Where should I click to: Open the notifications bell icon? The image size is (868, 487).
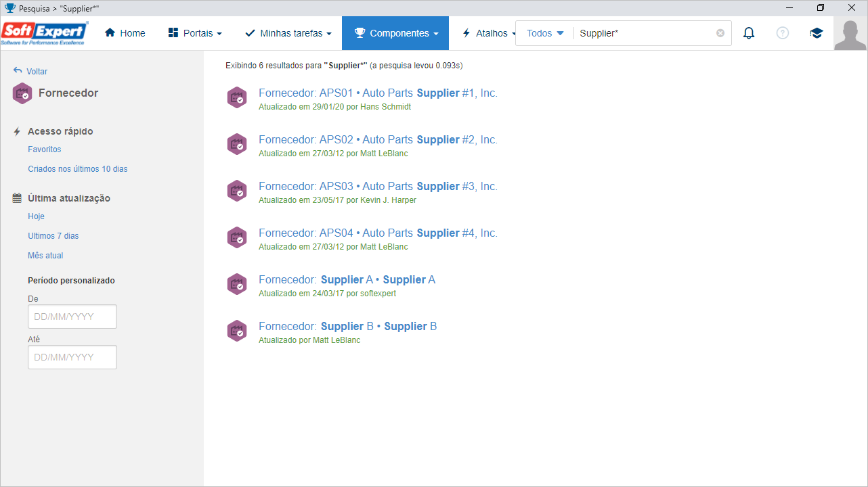tap(749, 33)
